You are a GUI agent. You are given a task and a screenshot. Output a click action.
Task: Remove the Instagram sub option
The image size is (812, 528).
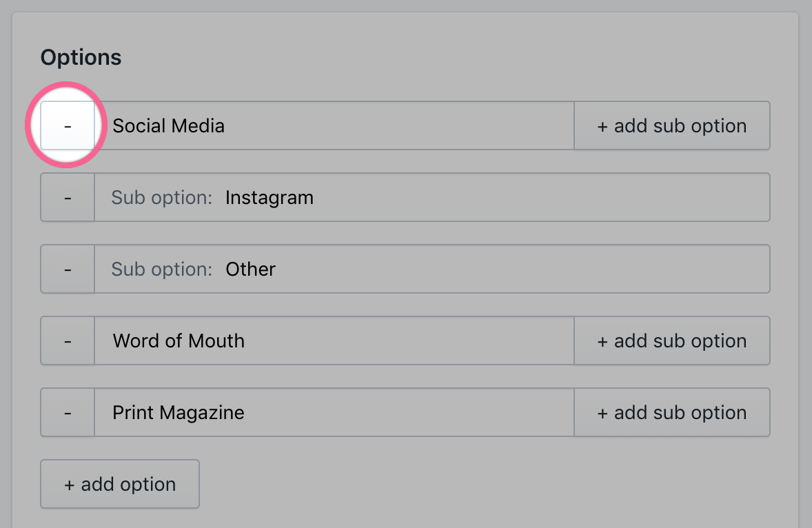point(68,197)
